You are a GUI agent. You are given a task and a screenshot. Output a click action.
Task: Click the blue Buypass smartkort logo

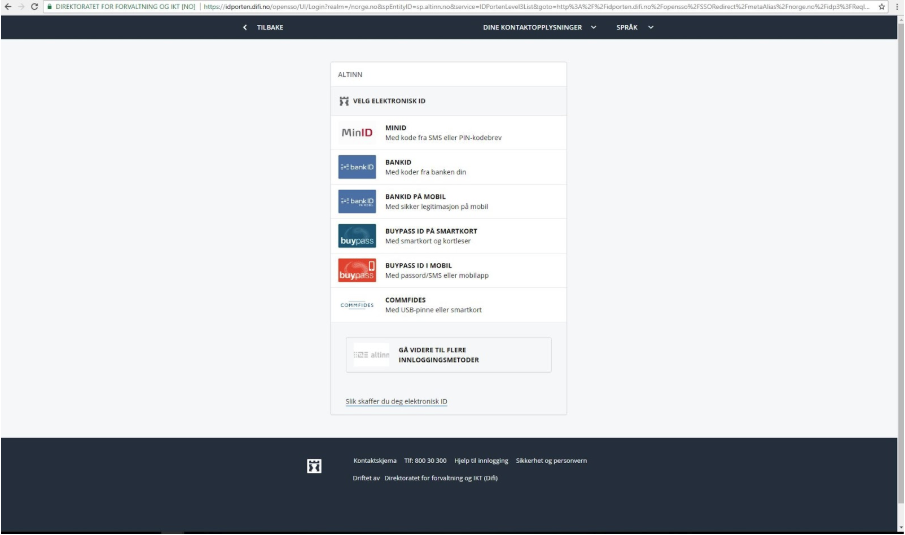[x=357, y=236]
